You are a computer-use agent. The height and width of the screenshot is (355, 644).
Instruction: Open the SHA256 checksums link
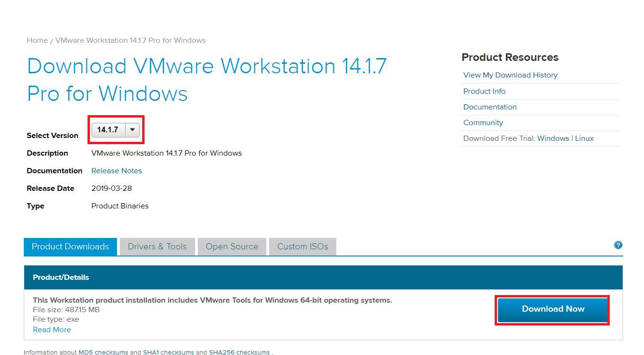click(239, 353)
